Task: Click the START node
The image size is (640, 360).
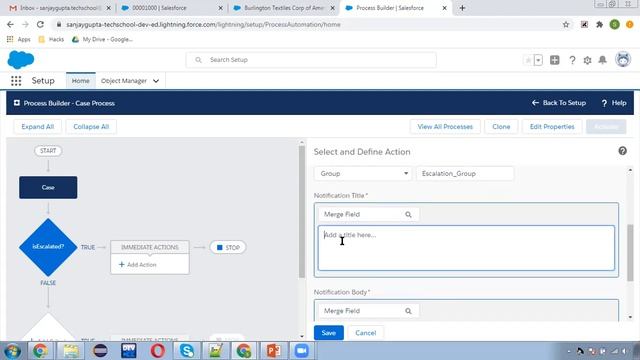Action: coord(48,151)
